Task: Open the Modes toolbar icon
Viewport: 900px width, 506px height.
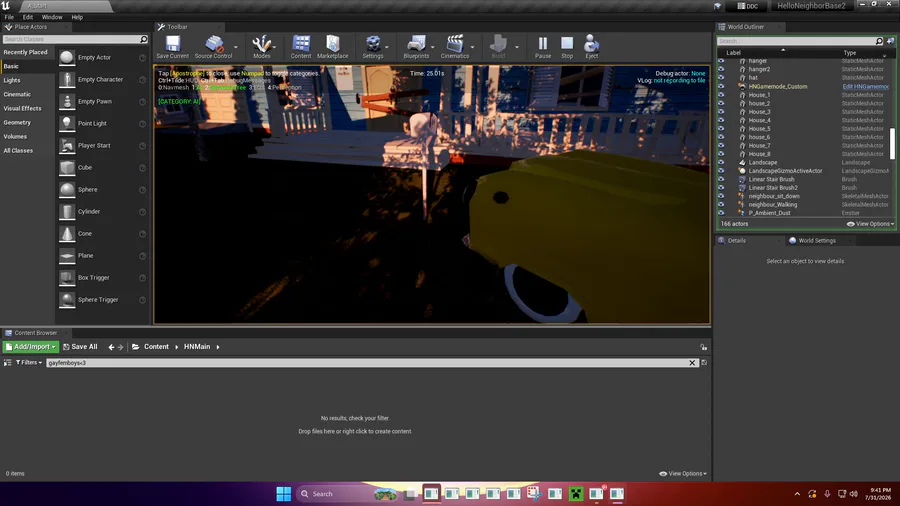Action: (x=262, y=44)
